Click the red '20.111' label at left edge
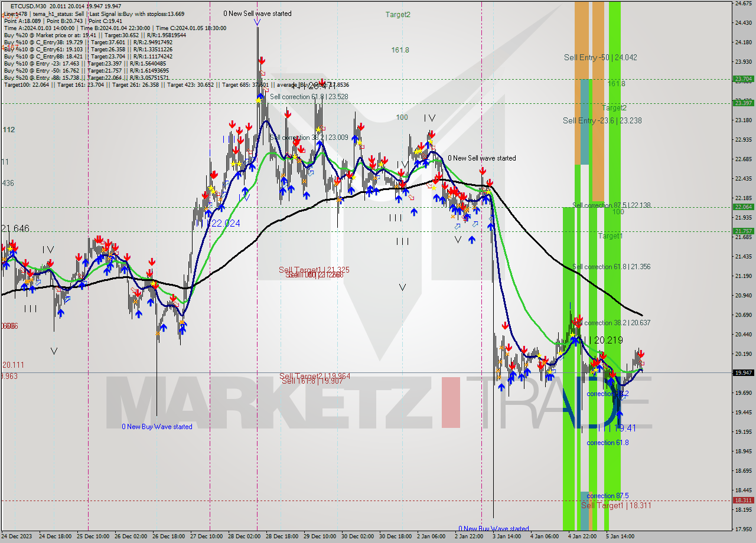The image size is (756, 543). pos(12,365)
